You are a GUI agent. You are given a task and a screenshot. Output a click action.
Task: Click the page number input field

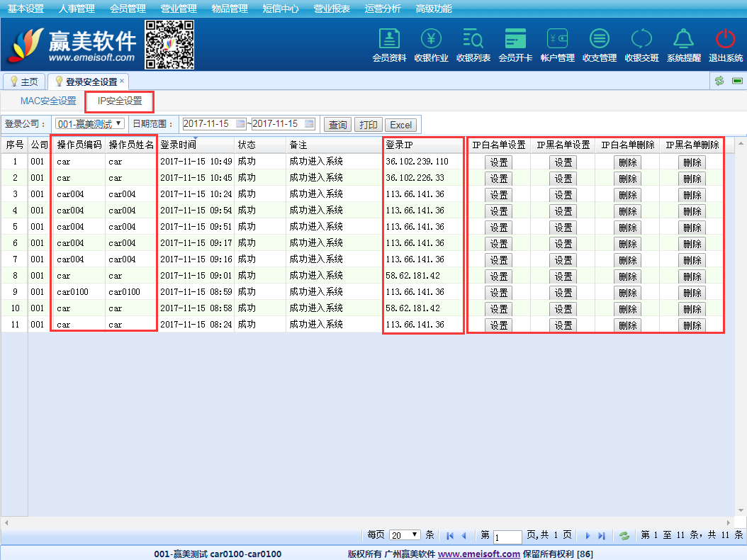tap(507, 537)
